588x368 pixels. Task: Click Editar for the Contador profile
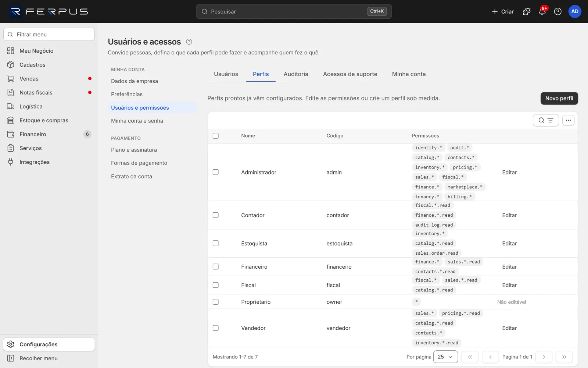pyautogui.click(x=509, y=215)
